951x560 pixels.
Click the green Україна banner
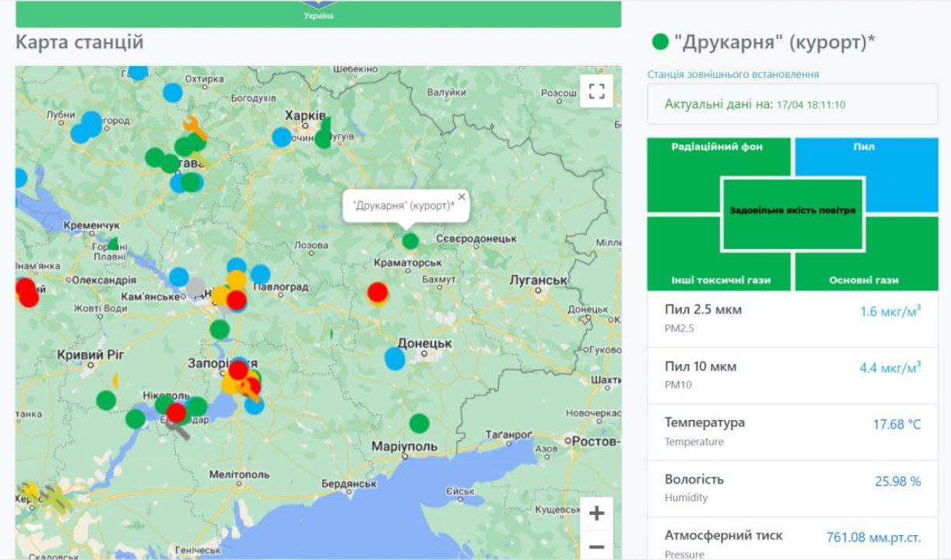coord(318,14)
